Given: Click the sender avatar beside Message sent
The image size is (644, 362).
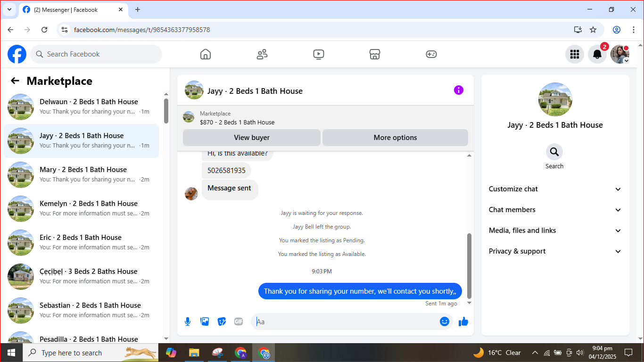Looking at the screenshot, I should [191, 193].
